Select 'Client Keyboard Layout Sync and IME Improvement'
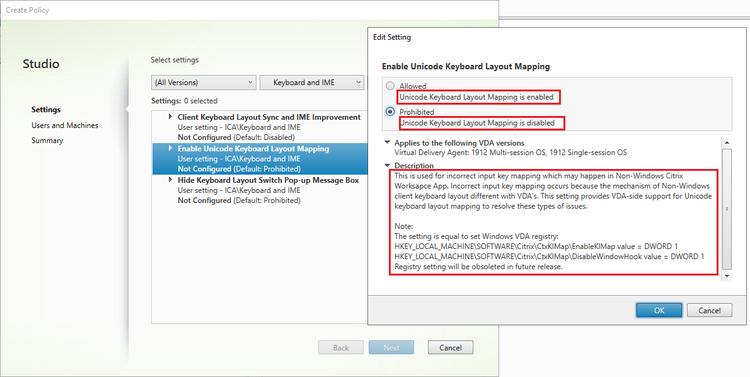Viewport: 750px width, 377px height. click(269, 117)
